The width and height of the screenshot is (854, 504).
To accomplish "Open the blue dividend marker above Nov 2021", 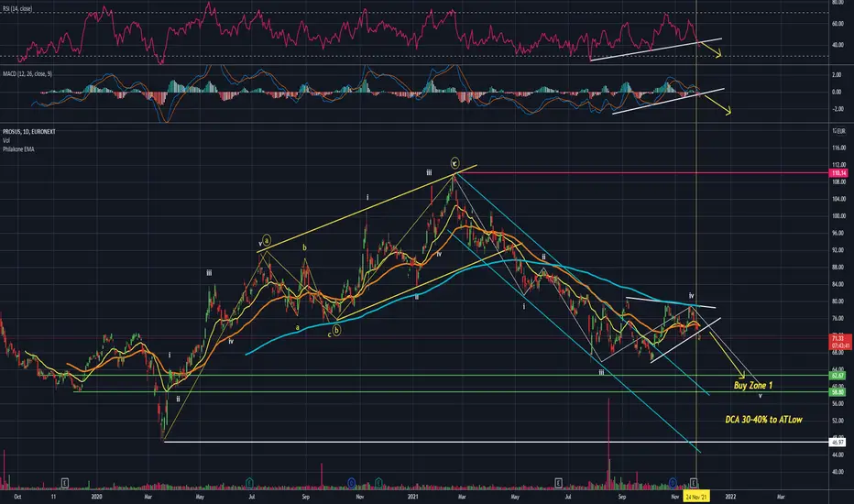I will [673, 483].
